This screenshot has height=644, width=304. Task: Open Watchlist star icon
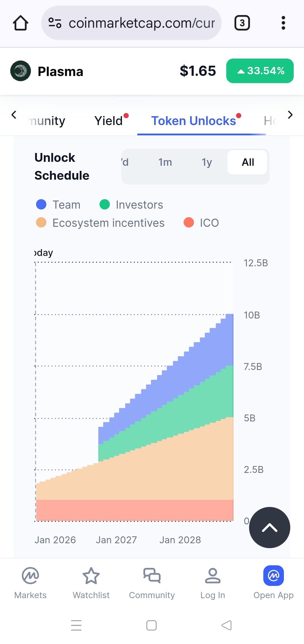[91, 575]
